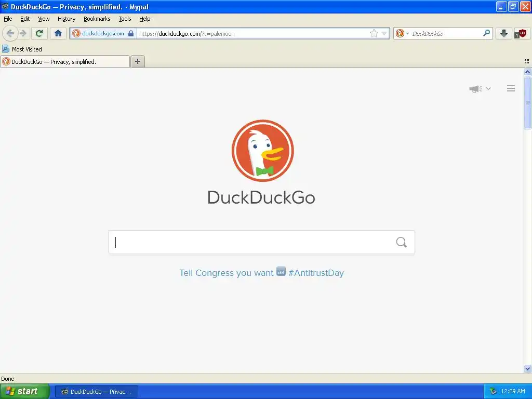Click the toolbar DuckDuckGo search field
Screen dimensions: 532x399
coord(446,33)
